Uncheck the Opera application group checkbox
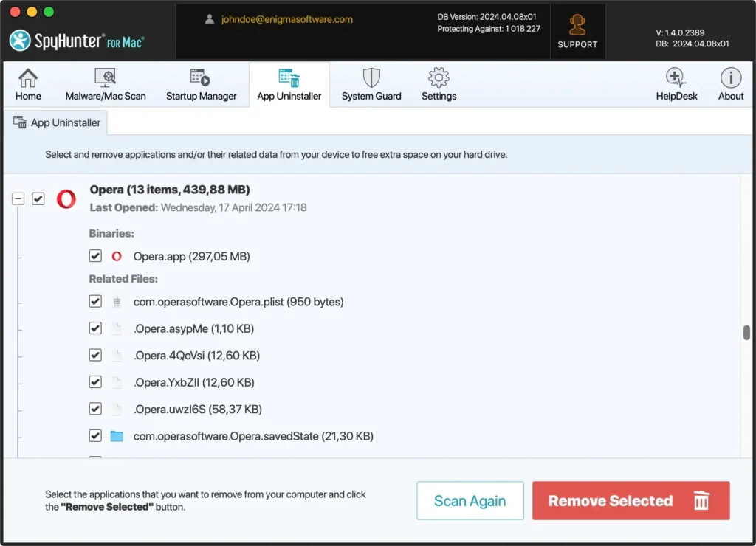Image resolution: width=756 pixels, height=546 pixels. coord(38,198)
